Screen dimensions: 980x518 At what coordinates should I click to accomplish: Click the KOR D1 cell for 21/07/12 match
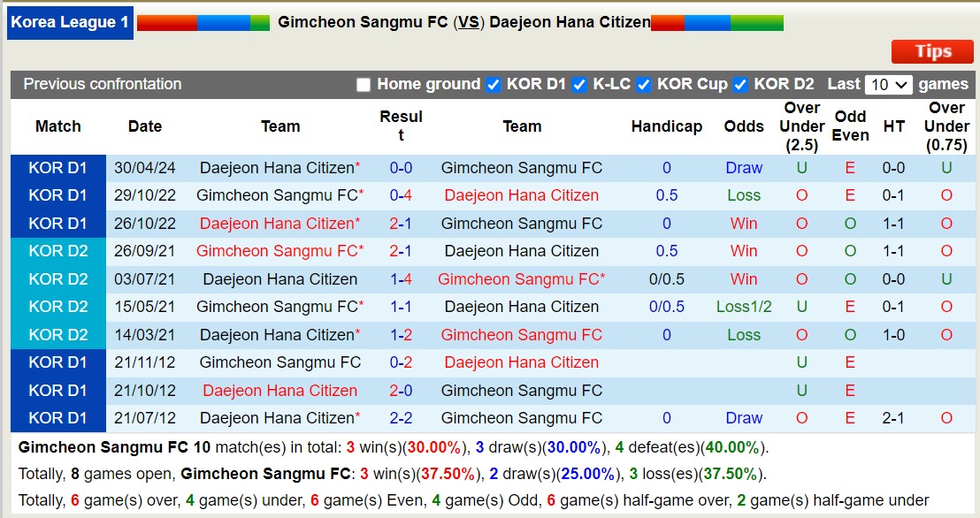coord(57,417)
